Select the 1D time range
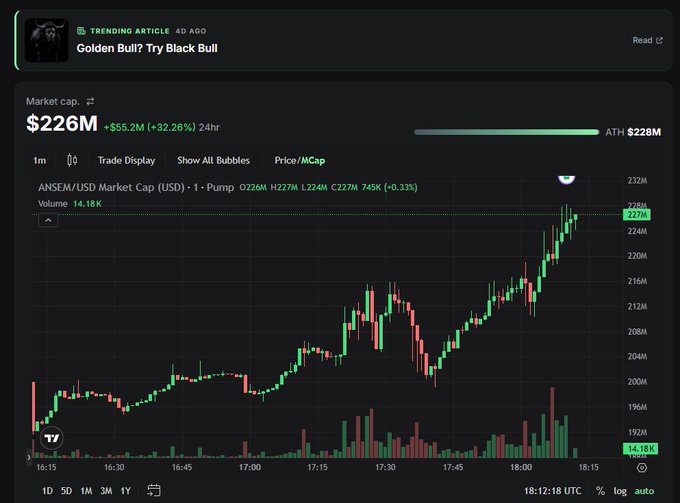680x503 pixels. point(47,491)
